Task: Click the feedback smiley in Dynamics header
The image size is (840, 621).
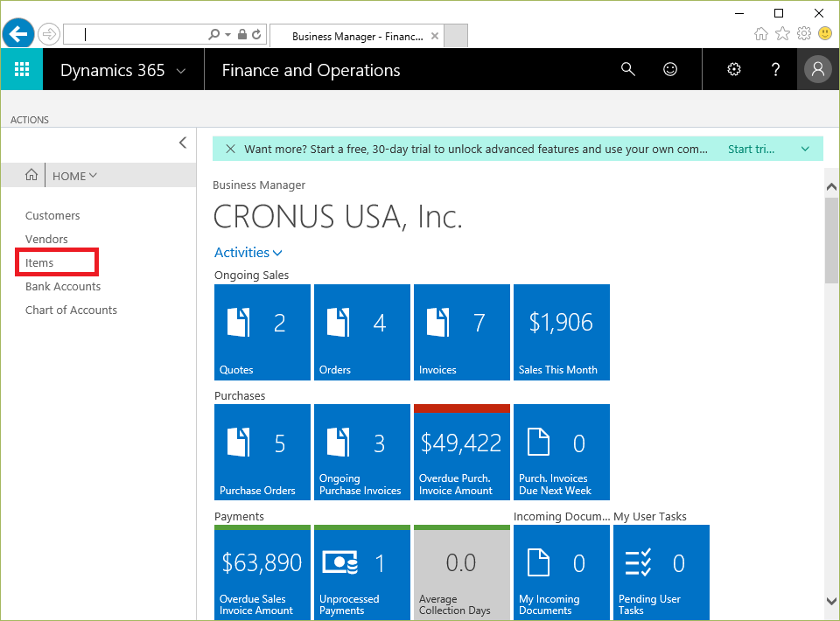Action: [x=670, y=69]
